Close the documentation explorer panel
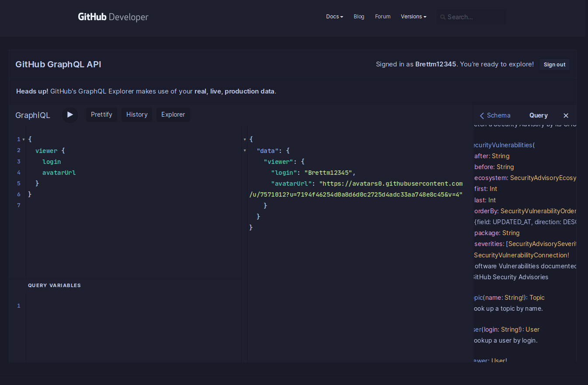The image size is (588, 385). pos(566,115)
